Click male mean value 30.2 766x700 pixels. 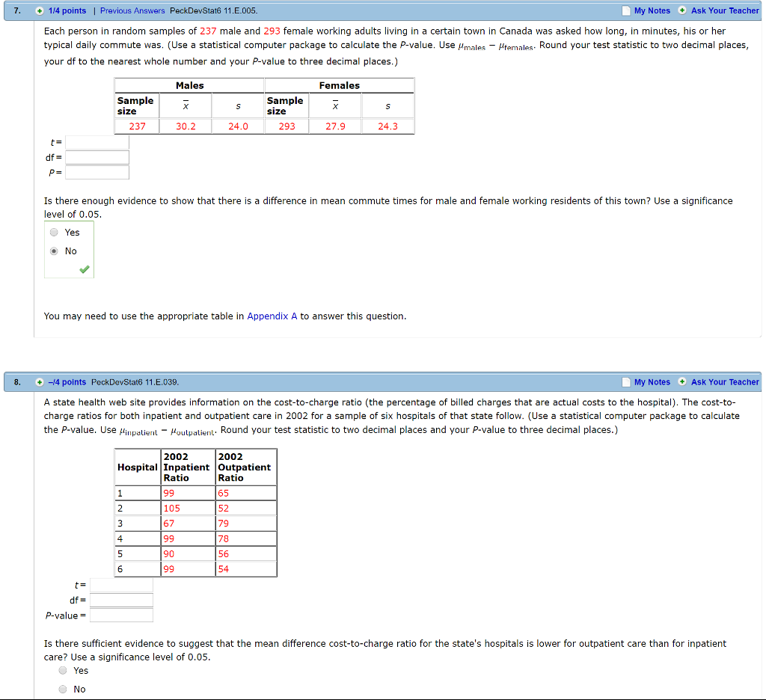[186, 126]
